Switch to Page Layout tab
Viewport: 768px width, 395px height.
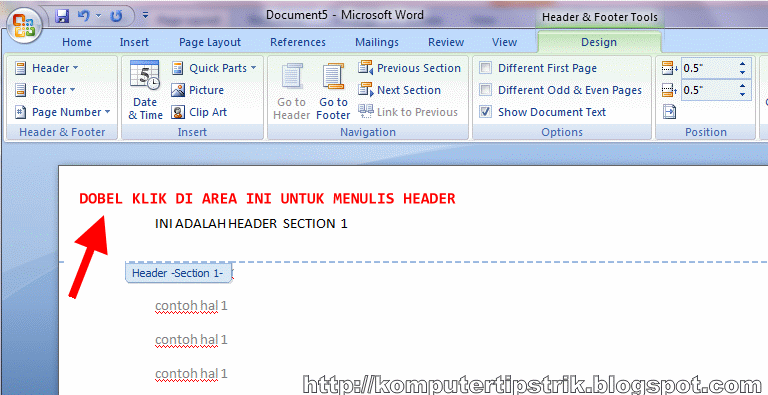point(210,42)
